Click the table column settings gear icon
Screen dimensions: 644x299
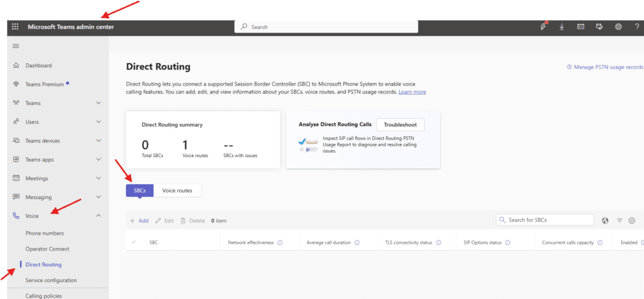click(x=632, y=220)
